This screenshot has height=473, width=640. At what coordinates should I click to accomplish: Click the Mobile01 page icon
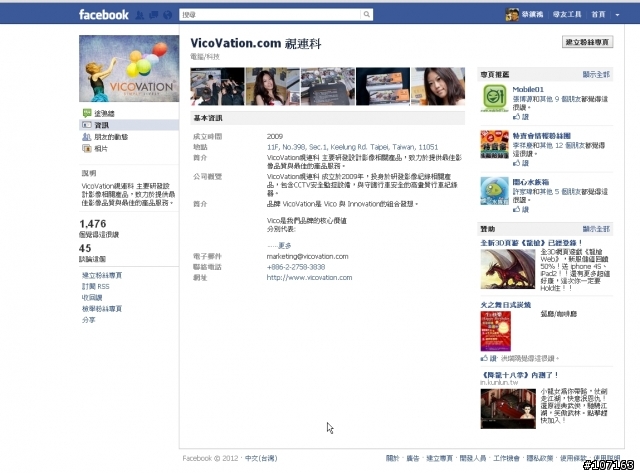[x=494, y=98]
